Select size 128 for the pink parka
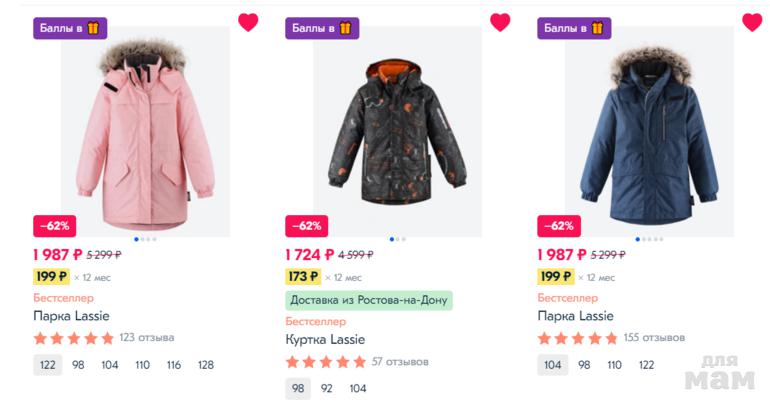770x404 pixels. (205, 365)
